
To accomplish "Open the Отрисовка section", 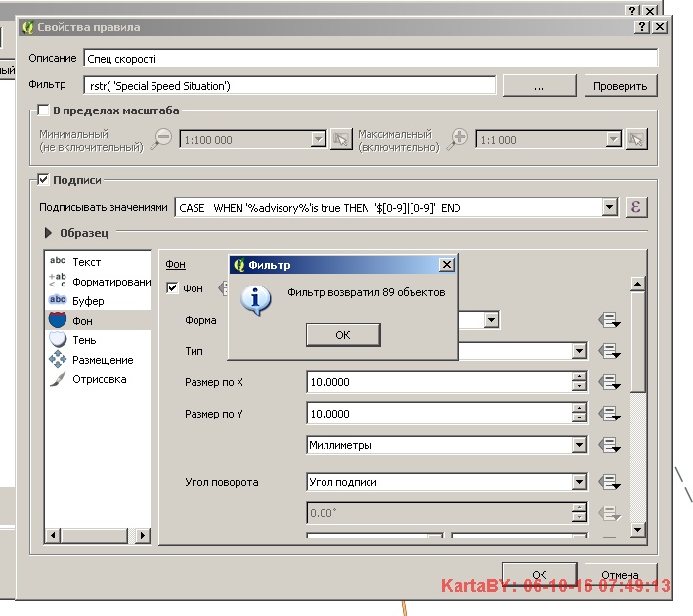I will pos(98,379).
